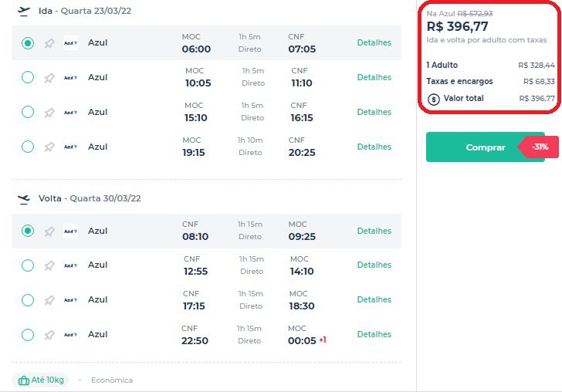Click the Valor total money icon
This screenshot has width=562, height=392.
coord(434,99)
